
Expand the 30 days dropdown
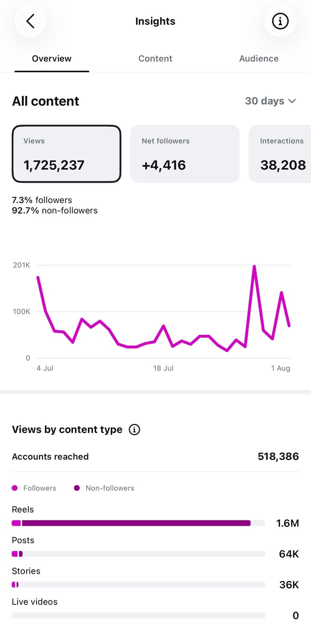point(271,101)
